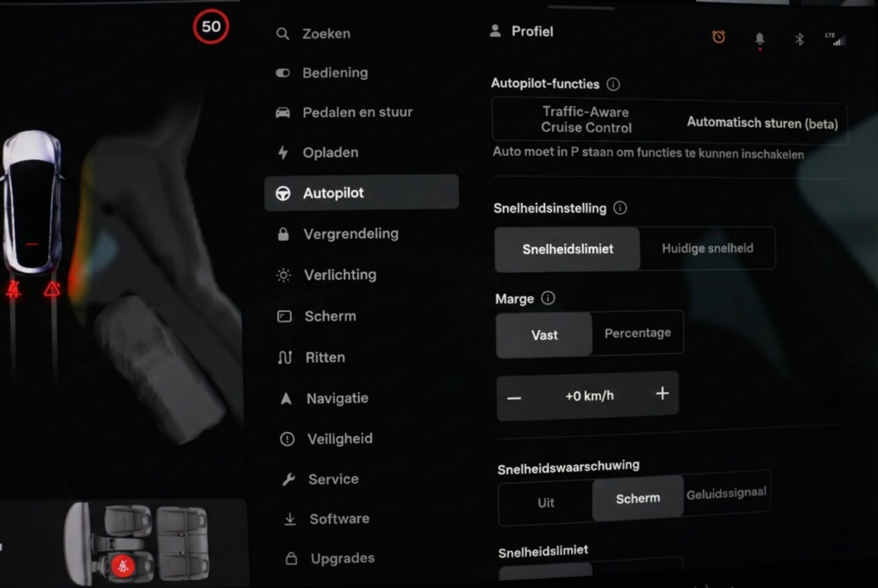Click the 50 speed limit sign
The width and height of the screenshot is (878, 588).
click(211, 27)
